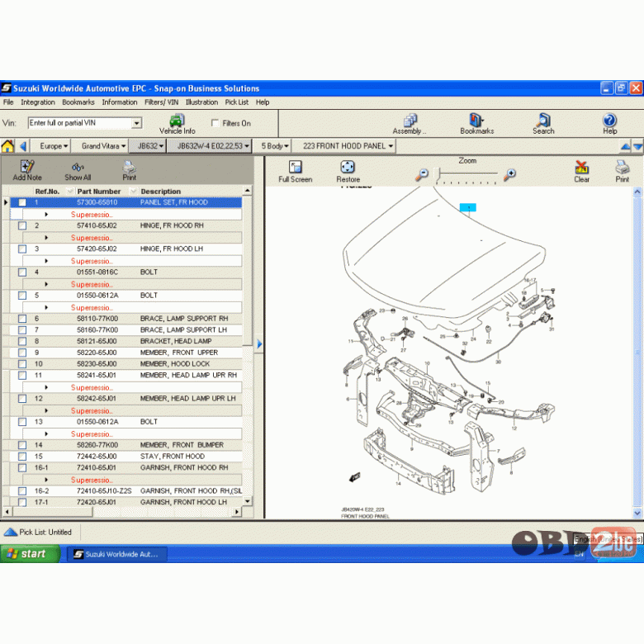644x644 pixels.
Task: Open the JB632 dropdown
Action: 150,146
